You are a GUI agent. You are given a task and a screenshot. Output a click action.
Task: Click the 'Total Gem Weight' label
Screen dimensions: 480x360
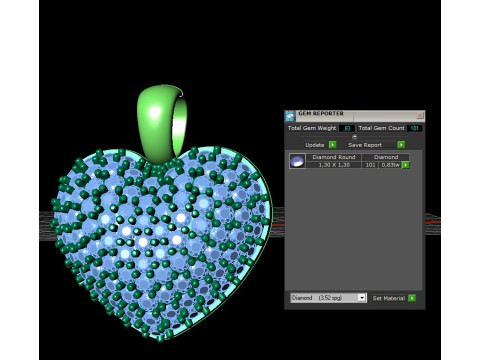[312, 128]
